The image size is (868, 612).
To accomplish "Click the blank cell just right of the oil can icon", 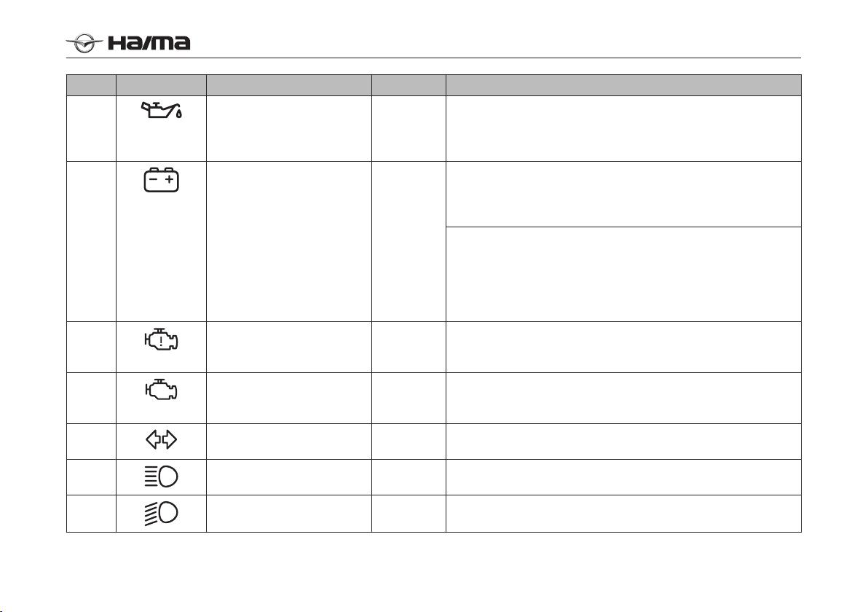I will tap(289, 129).
